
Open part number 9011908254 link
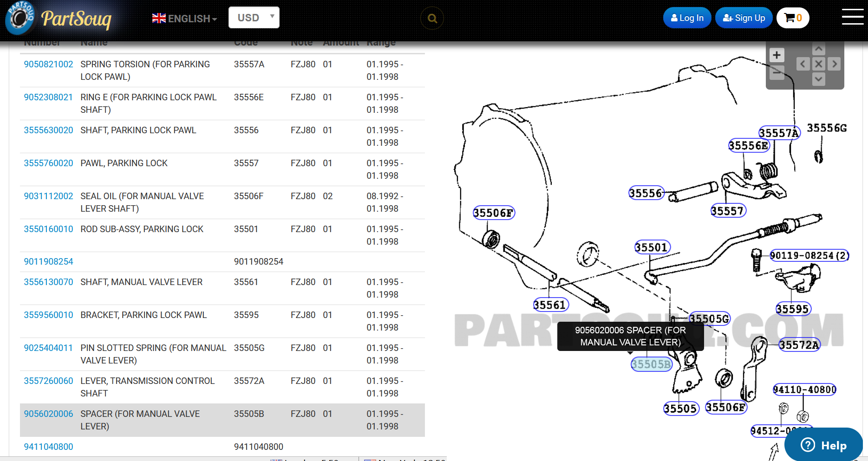click(x=49, y=261)
